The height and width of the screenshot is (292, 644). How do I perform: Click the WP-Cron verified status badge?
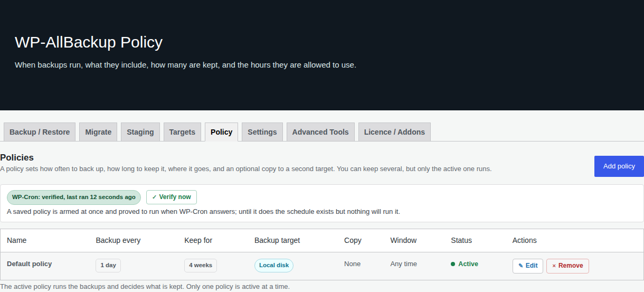[x=74, y=197]
